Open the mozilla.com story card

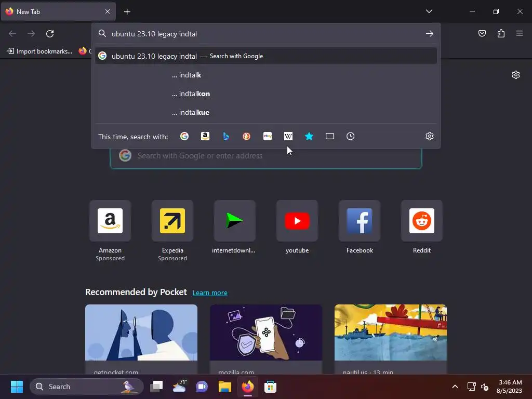266,339
